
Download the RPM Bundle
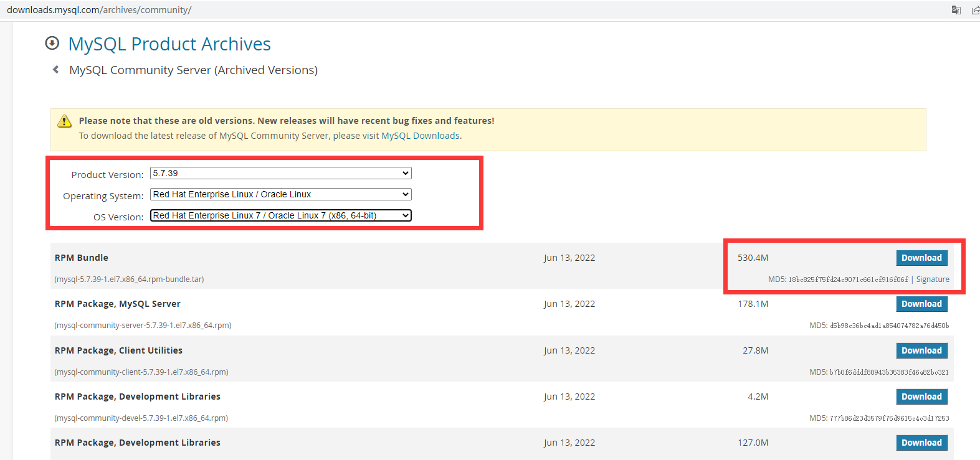click(x=921, y=258)
